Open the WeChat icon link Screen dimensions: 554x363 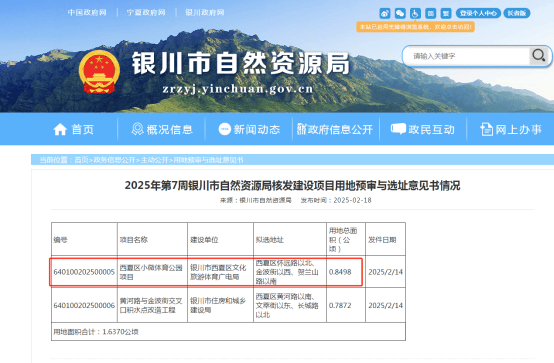click(400, 13)
